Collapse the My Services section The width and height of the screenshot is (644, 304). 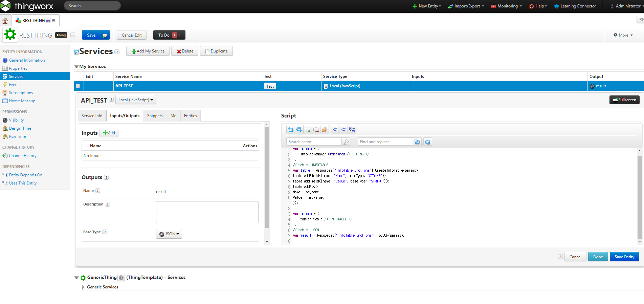pos(76,67)
